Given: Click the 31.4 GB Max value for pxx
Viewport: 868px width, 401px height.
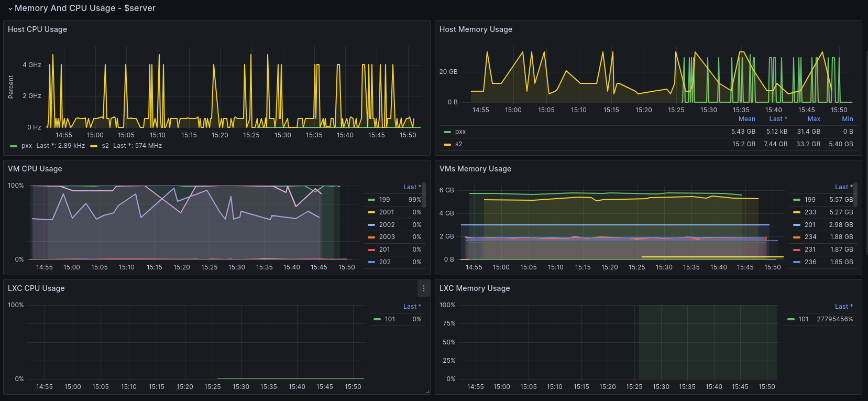Looking at the screenshot, I should click(809, 132).
